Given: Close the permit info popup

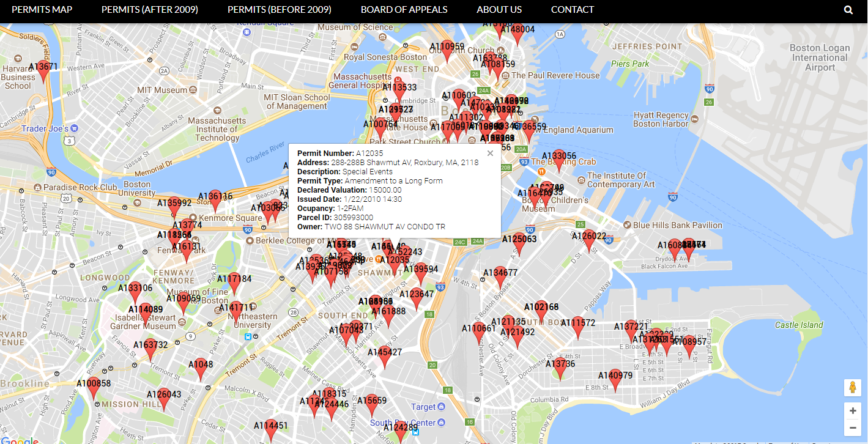Looking at the screenshot, I should click(x=490, y=154).
